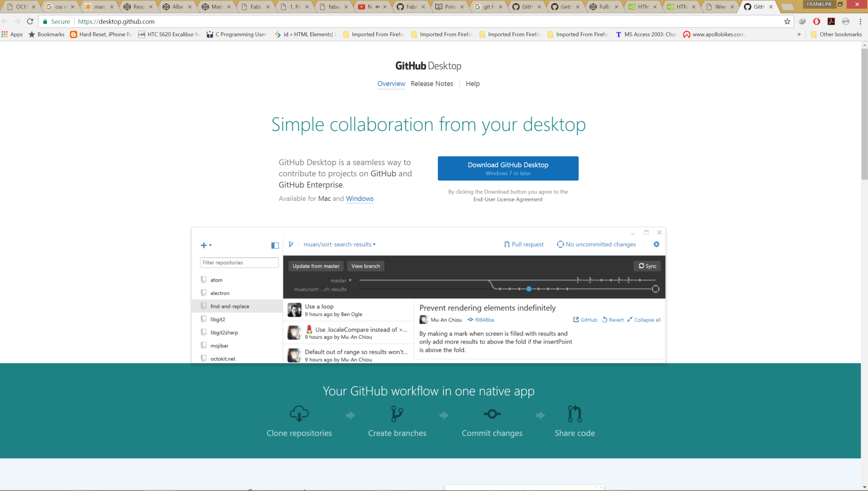Open the Bookmarks star folder
Screen dimensions: 868x491
46,34
